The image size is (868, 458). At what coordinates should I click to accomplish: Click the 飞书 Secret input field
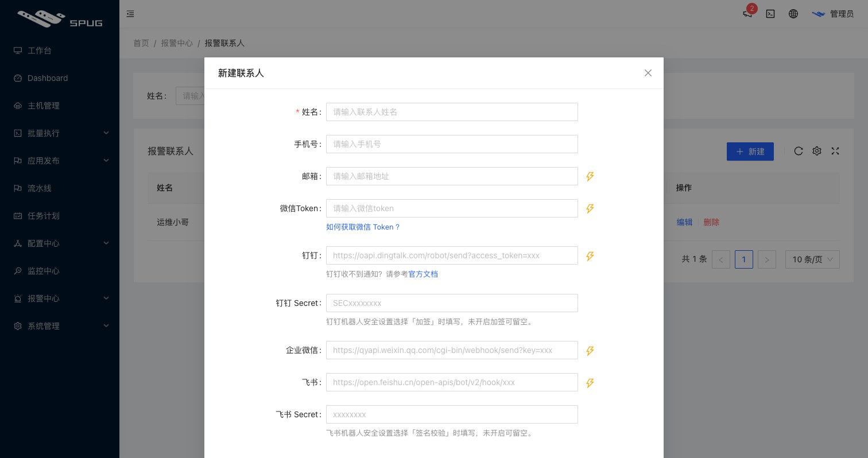(452, 414)
